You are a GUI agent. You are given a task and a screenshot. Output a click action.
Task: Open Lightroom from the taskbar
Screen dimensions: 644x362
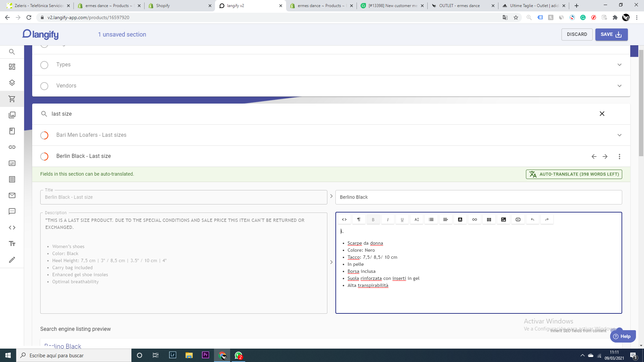click(x=173, y=355)
